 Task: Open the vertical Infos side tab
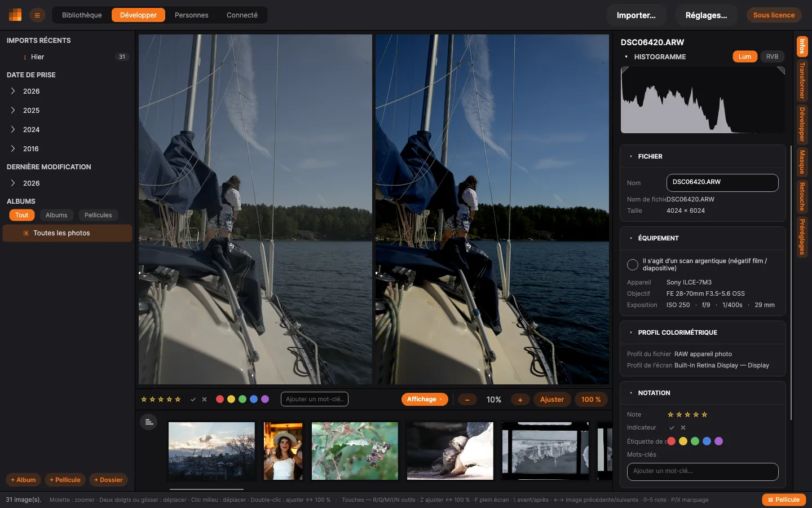click(x=802, y=46)
